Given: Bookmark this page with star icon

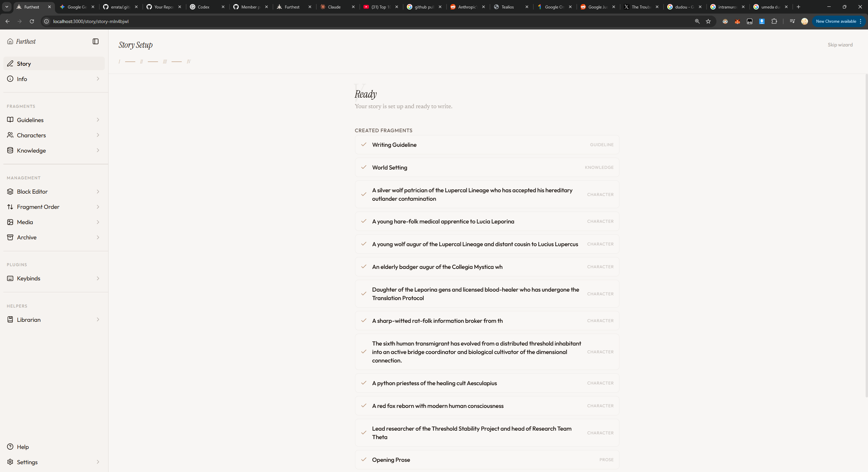Looking at the screenshot, I should coord(708,21).
